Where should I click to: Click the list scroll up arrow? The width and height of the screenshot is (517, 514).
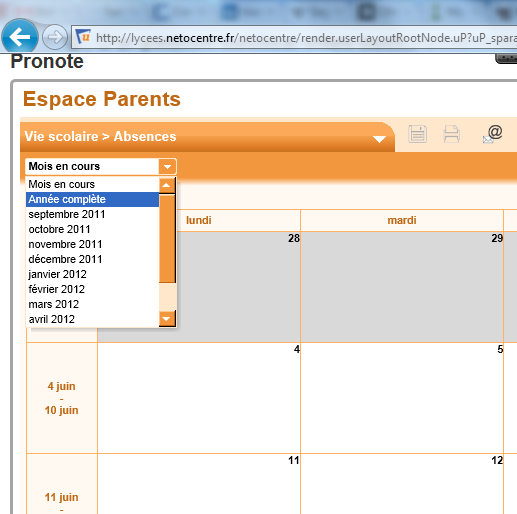tap(167, 185)
